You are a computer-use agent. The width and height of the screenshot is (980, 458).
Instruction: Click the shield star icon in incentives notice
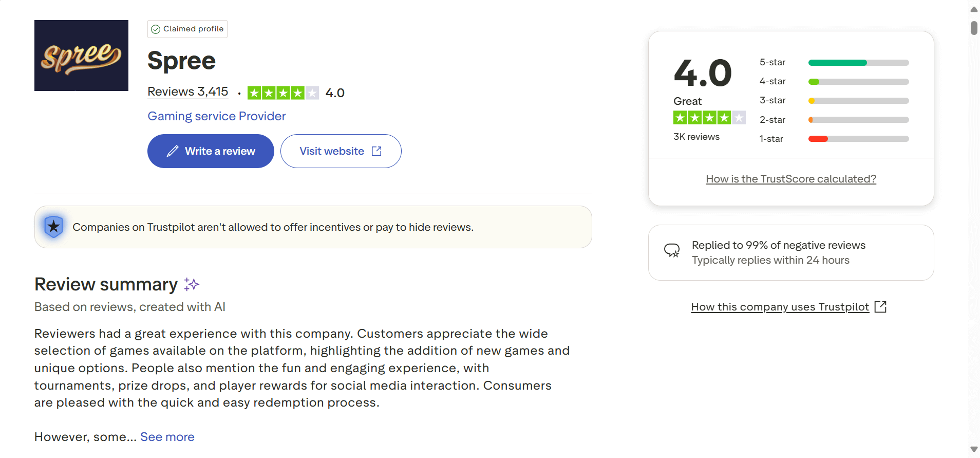pos(53,227)
